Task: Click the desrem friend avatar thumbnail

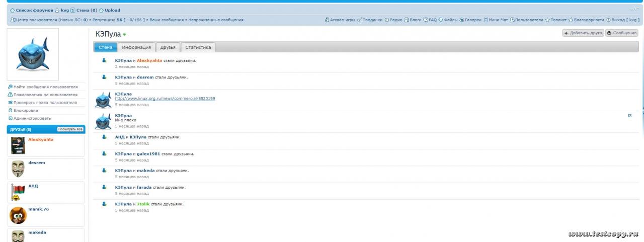Action: [18, 170]
